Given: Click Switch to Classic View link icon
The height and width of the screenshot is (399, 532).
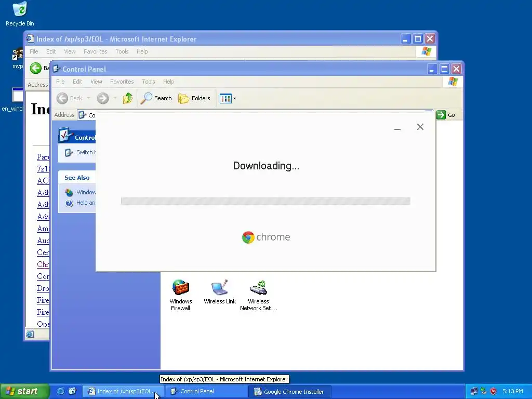Looking at the screenshot, I should [x=69, y=153].
